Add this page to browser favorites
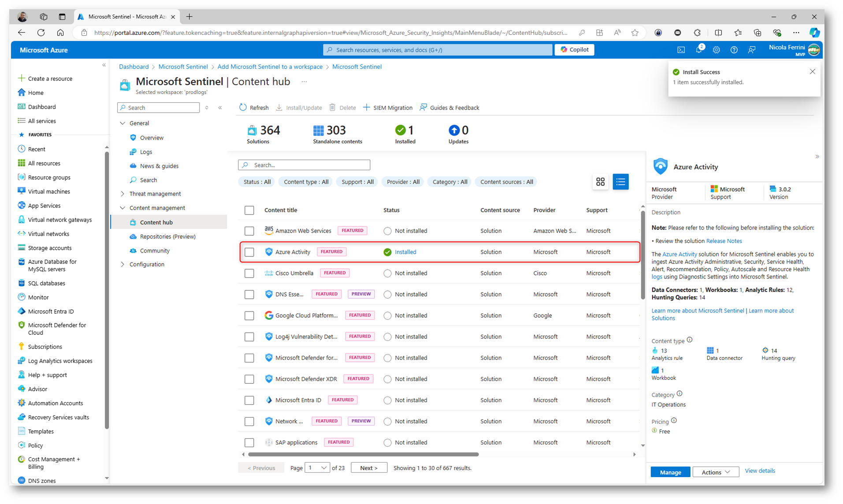Screen dimensions: 843x504 [635, 33]
